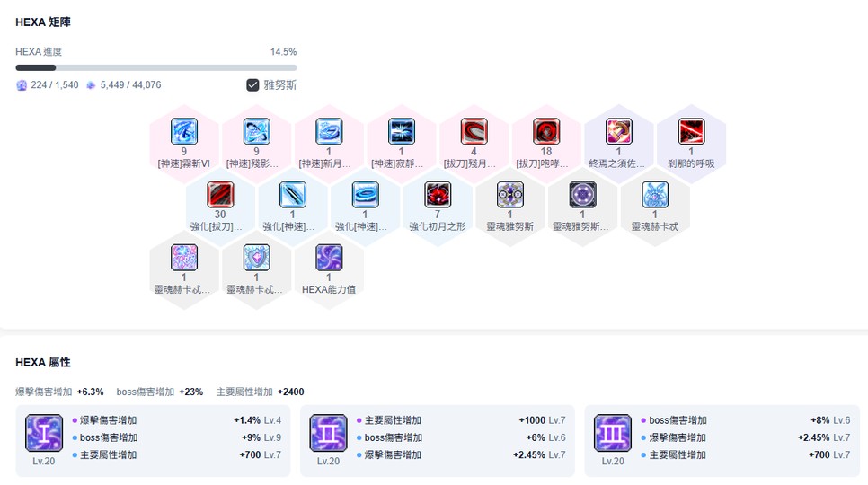Click the +23% total boss傷害增加 value
The height and width of the screenshot is (485, 868).
pos(191,392)
